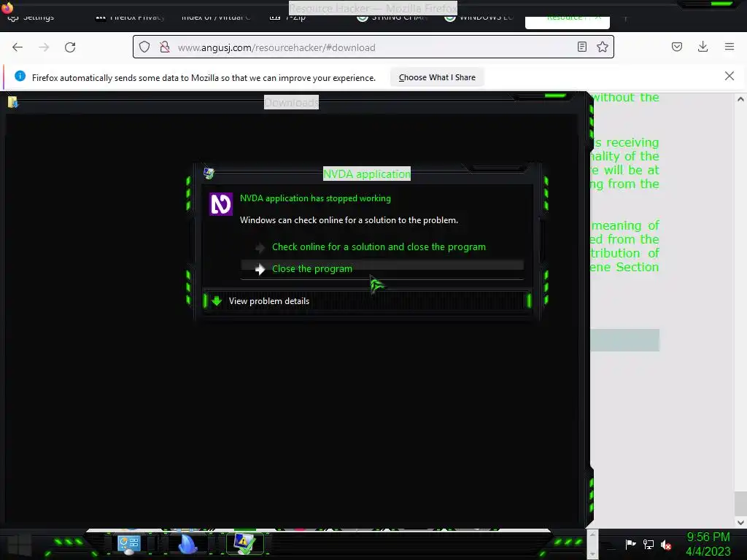Click the taskbar toolbar scroll up arrow
747x560 pixels.
coord(592,536)
